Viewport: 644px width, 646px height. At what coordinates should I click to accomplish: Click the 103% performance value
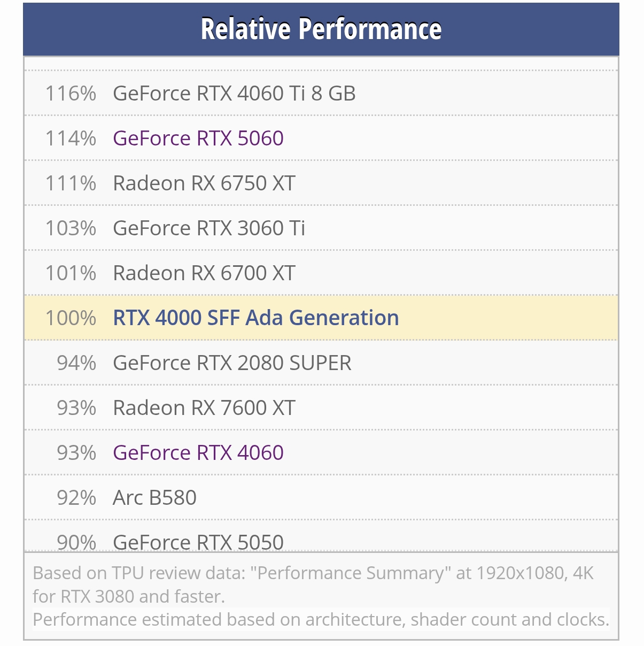(71, 228)
